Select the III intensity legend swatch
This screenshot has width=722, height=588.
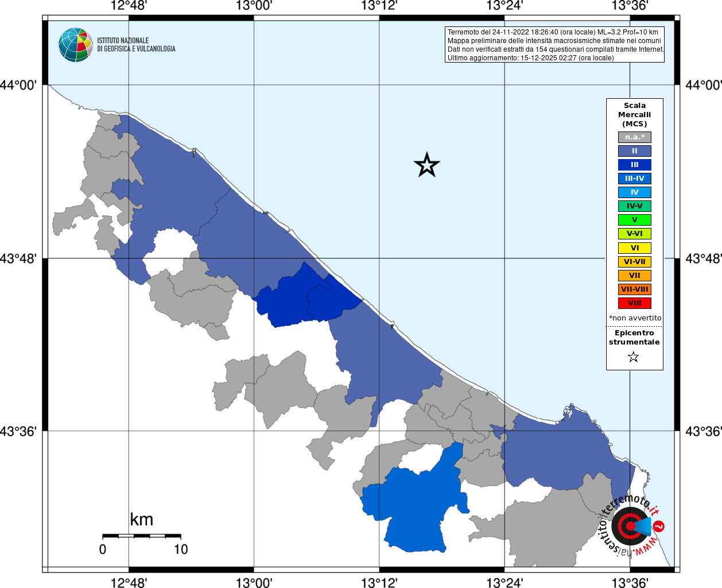point(635,165)
